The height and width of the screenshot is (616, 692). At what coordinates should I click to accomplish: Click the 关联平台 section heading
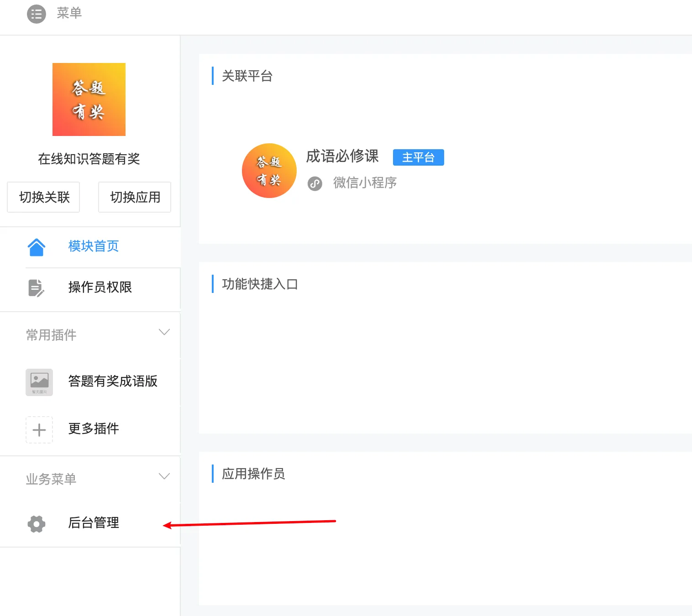pyautogui.click(x=247, y=76)
